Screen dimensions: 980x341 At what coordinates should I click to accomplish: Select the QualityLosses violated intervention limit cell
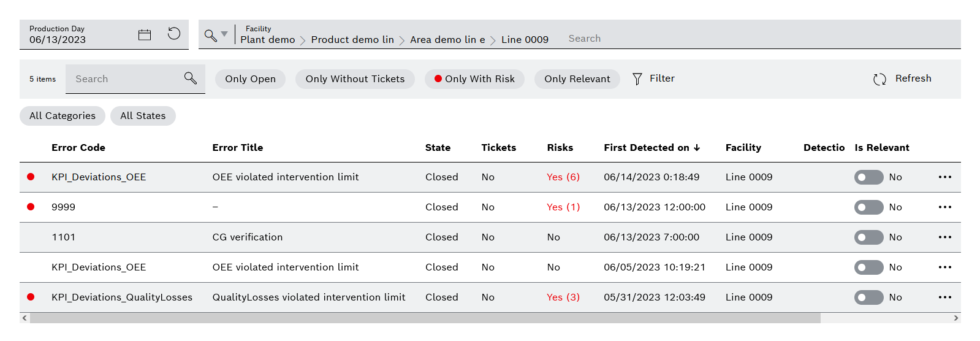coord(309,297)
